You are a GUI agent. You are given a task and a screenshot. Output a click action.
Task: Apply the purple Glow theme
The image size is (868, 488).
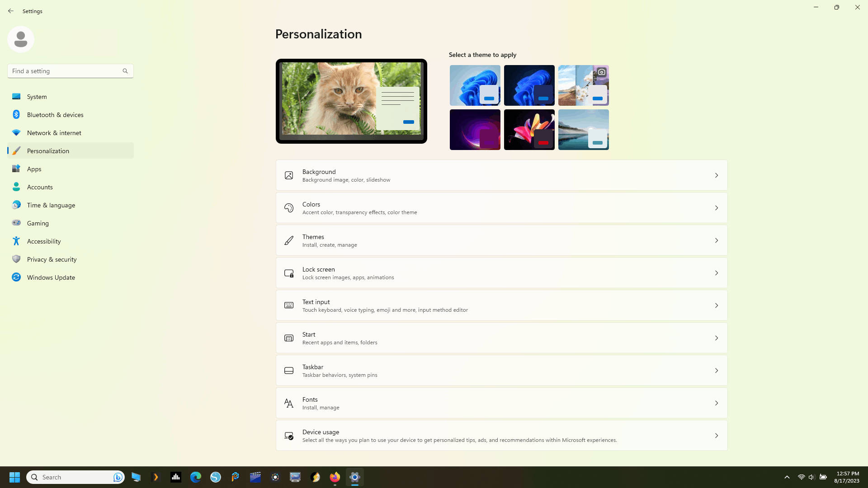coord(475,130)
